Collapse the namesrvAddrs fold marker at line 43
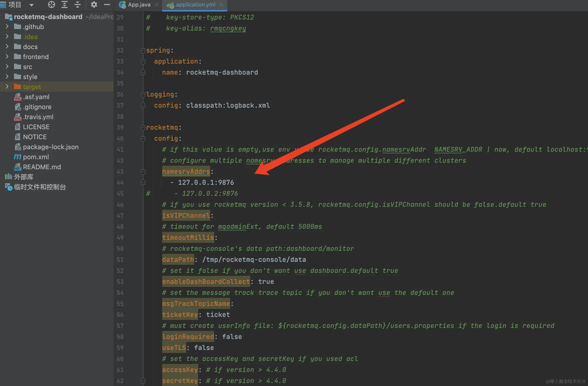Screen dimensions: 588x386 143,172
